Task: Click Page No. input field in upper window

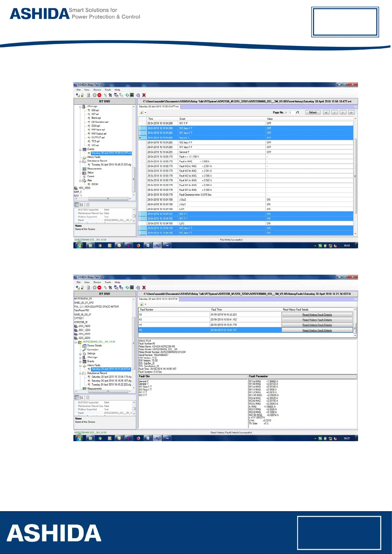Action: coord(291,113)
